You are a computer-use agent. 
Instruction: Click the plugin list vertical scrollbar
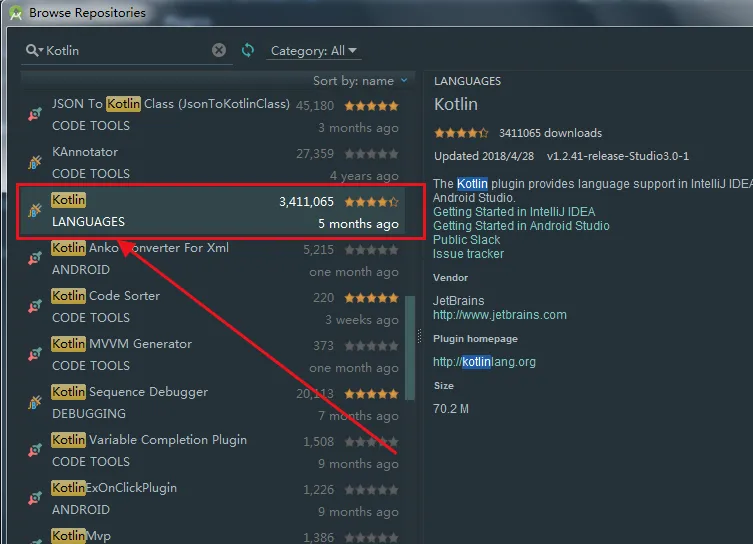click(410, 348)
